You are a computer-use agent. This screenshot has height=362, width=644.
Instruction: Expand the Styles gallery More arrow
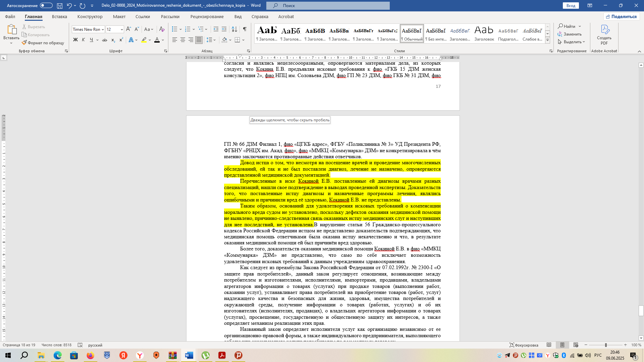[x=548, y=40]
